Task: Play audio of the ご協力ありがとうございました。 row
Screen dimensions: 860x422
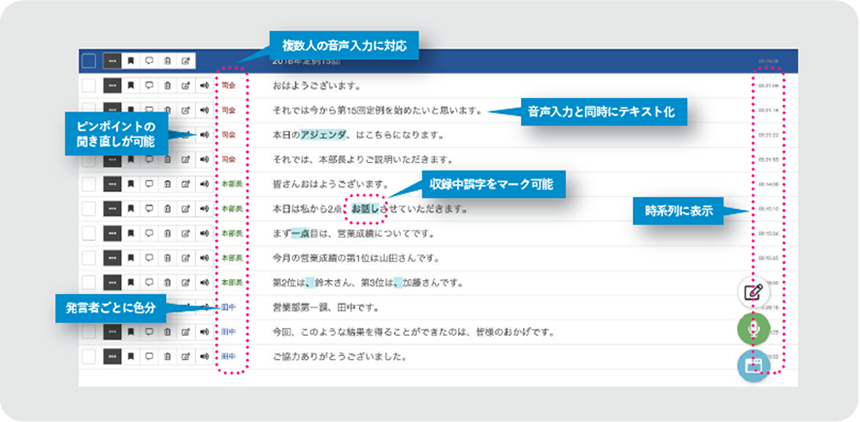Action: click(204, 356)
